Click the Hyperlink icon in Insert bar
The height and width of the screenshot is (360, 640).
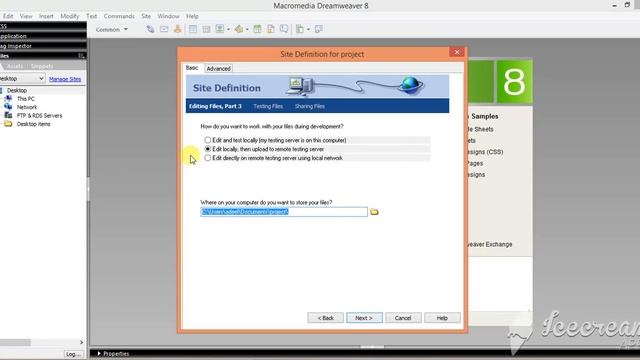coord(150,29)
